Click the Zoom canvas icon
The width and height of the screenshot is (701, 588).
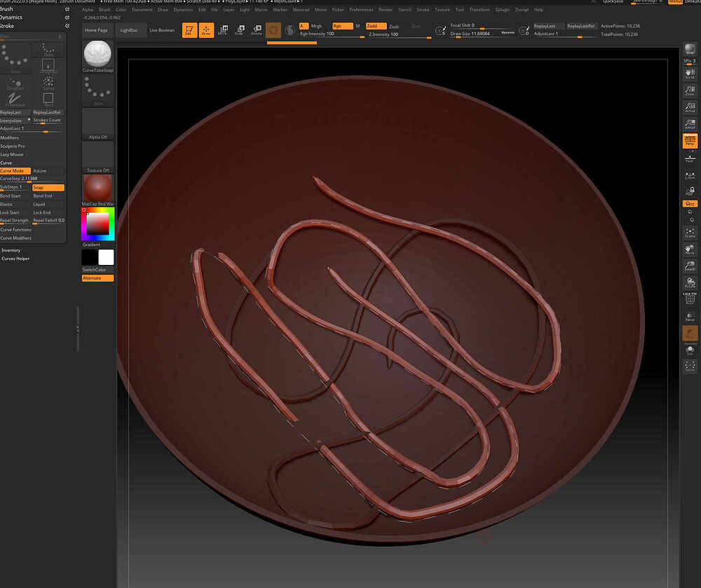coord(690,90)
